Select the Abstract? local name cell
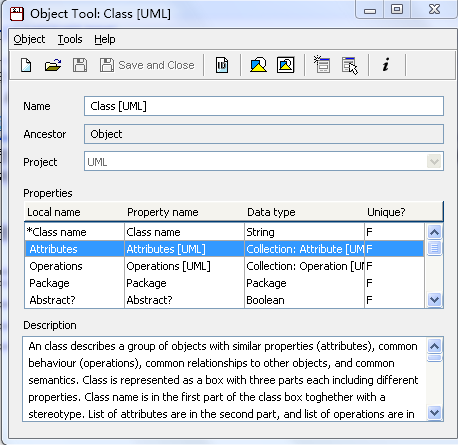The width and height of the screenshot is (458, 445). pos(75,300)
